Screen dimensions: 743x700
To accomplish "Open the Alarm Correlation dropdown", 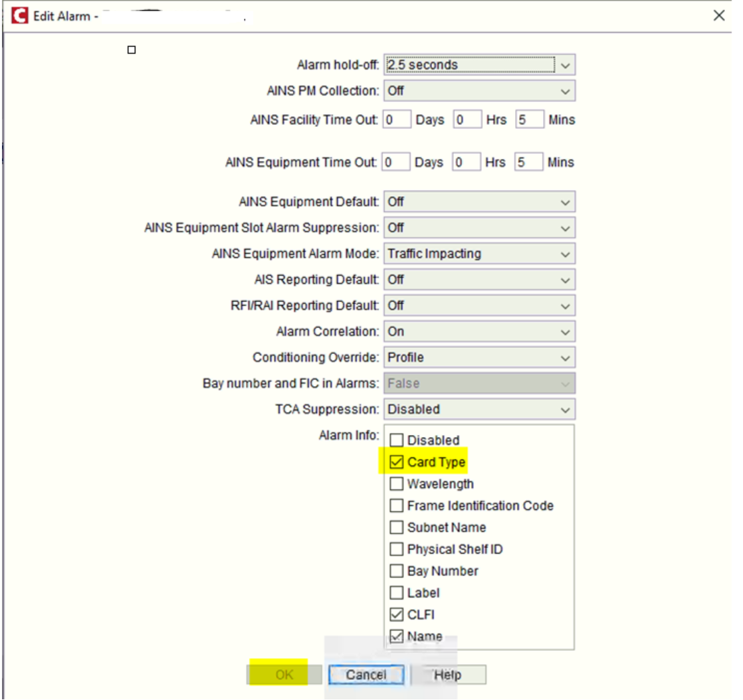I will [x=566, y=331].
